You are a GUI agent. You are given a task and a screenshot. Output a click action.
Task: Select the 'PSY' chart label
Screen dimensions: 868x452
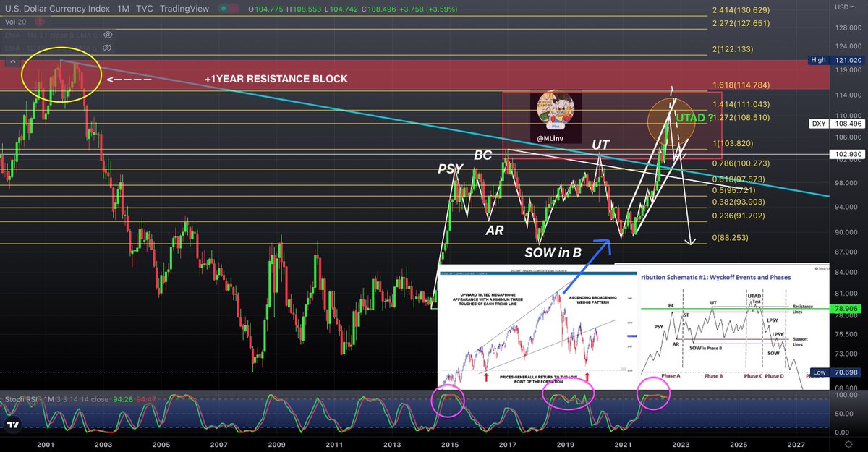pyautogui.click(x=451, y=169)
